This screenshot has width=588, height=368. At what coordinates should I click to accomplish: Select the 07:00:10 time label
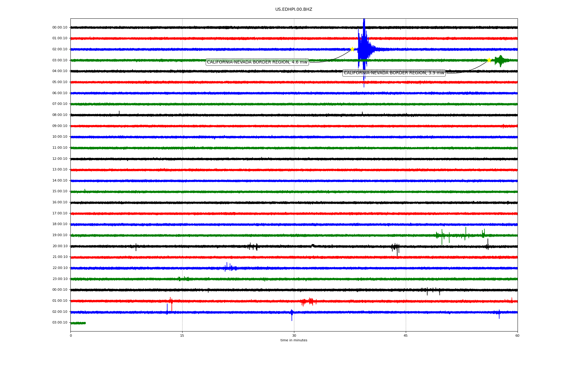pyautogui.click(x=60, y=104)
